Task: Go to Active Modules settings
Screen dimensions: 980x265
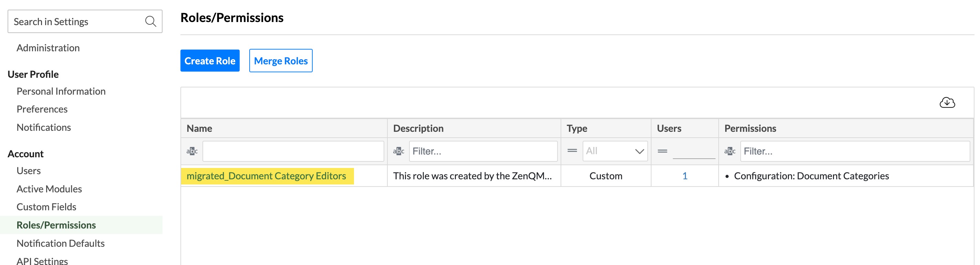Action: point(49,189)
